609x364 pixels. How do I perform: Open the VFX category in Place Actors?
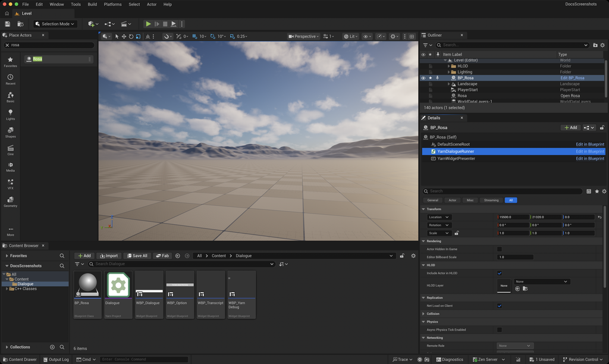(11, 184)
